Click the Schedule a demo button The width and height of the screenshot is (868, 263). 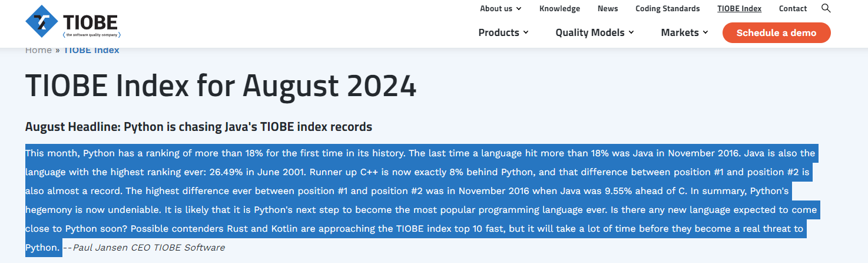776,32
